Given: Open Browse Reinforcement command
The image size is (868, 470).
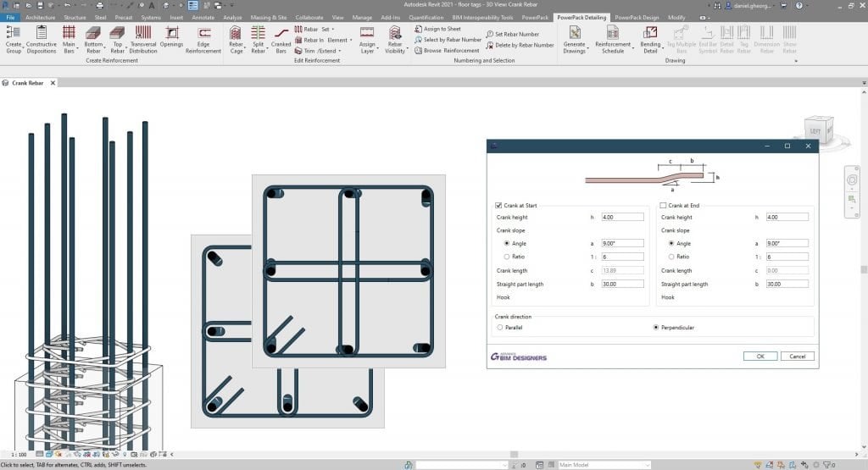Looking at the screenshot, I should 447,50.
